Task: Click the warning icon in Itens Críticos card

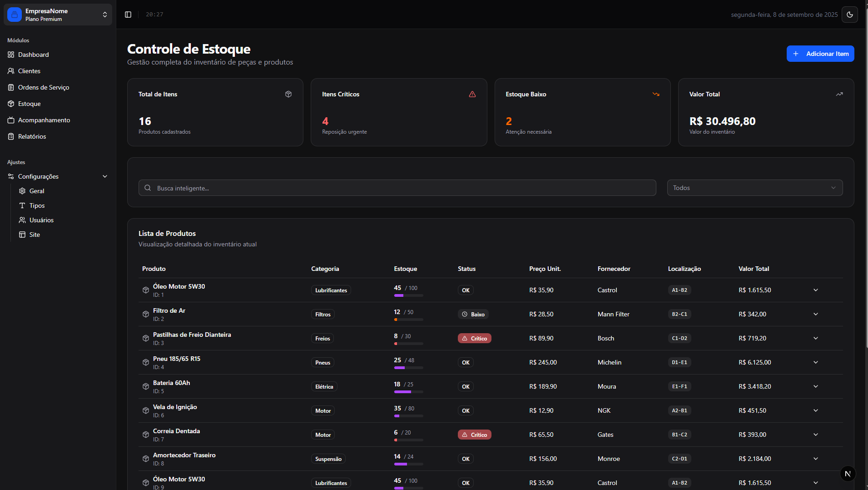Action: point(472,94)
